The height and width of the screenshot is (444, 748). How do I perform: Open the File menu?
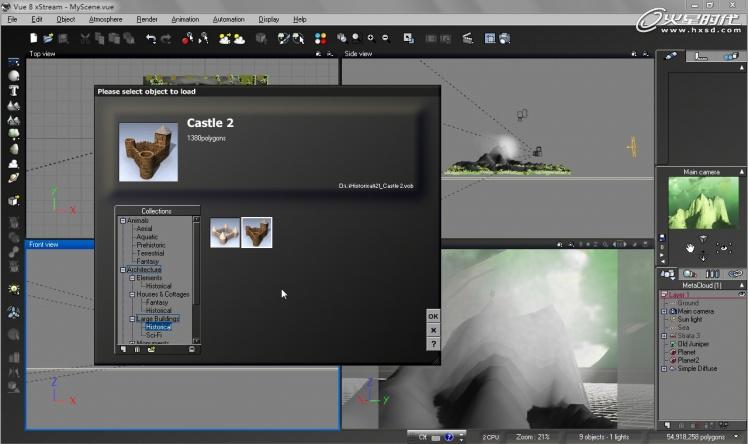click(12, 20)
